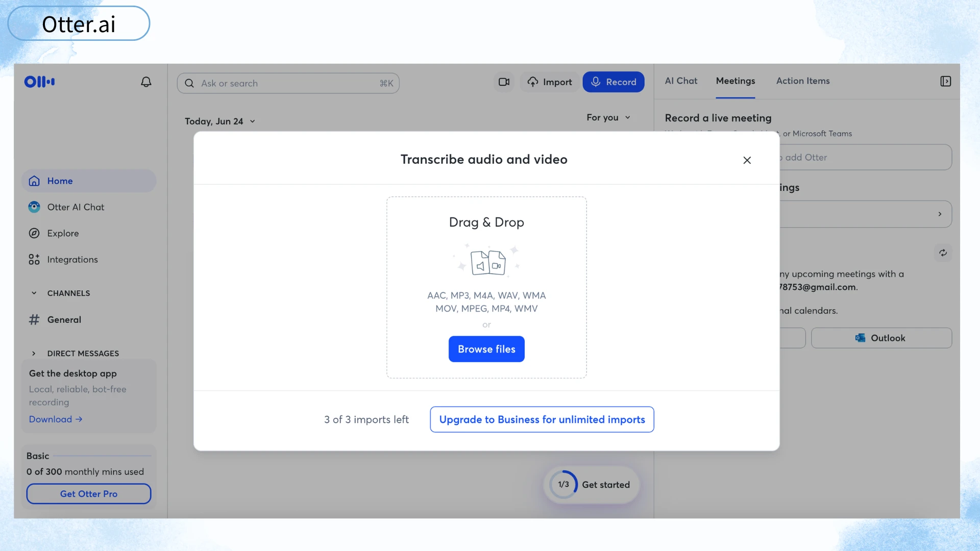Viewport: 980px width, 551px height.
Task: Click the Integrations grid-plus icon
Action: click(x=34, y=260)
